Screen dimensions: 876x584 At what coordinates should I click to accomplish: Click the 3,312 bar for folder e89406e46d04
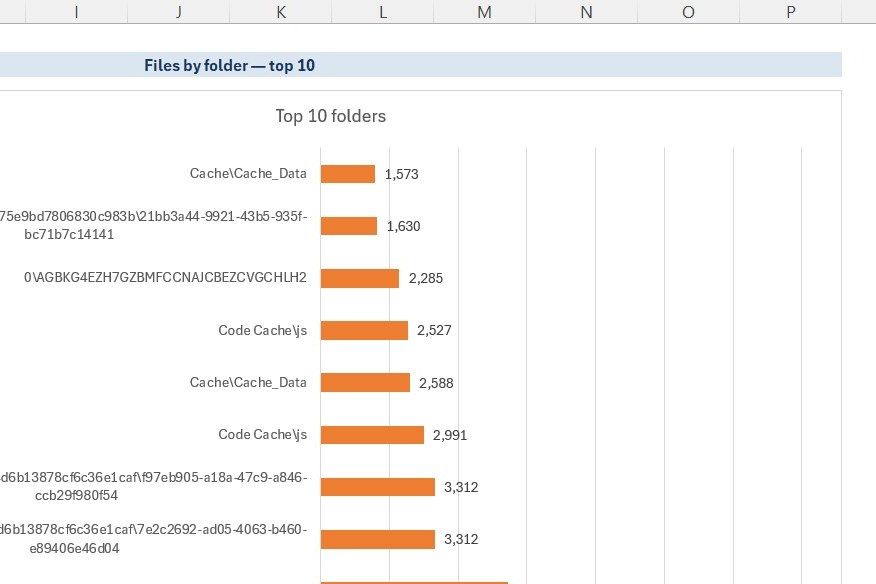(x=378, y=539)
